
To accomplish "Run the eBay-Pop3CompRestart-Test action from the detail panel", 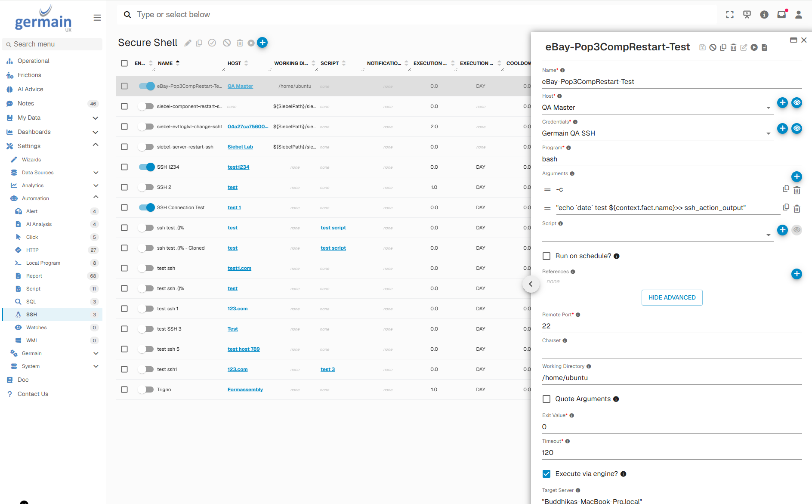I will 754,47.
